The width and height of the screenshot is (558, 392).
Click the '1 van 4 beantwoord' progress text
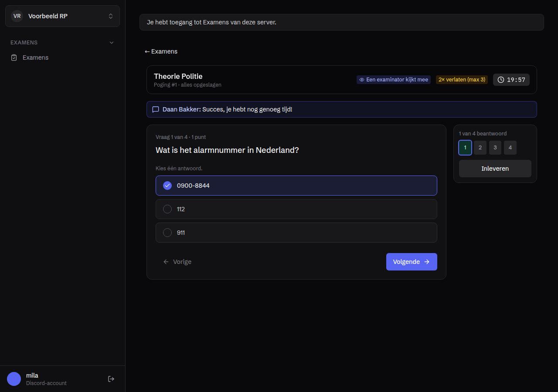(483, 134)
